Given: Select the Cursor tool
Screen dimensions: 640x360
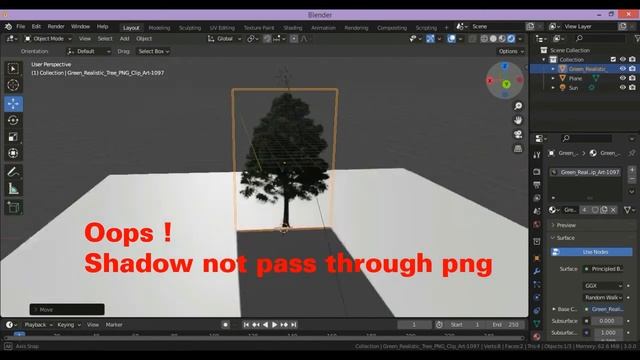Looking at the screenshot, I should click(13, 85).
